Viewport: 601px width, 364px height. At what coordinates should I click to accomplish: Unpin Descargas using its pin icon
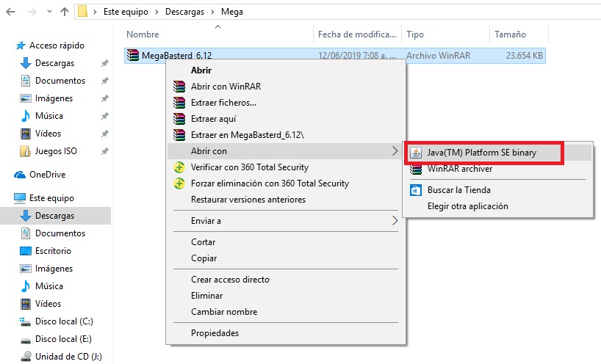[104, 63]
